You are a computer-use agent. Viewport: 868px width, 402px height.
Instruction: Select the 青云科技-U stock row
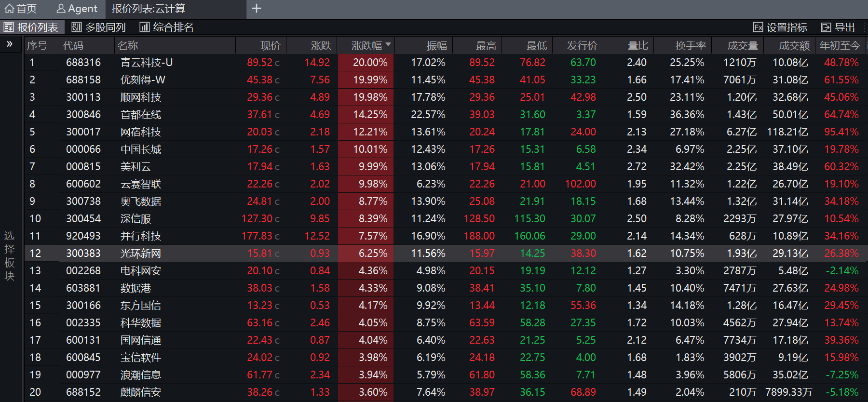point(146,63)
